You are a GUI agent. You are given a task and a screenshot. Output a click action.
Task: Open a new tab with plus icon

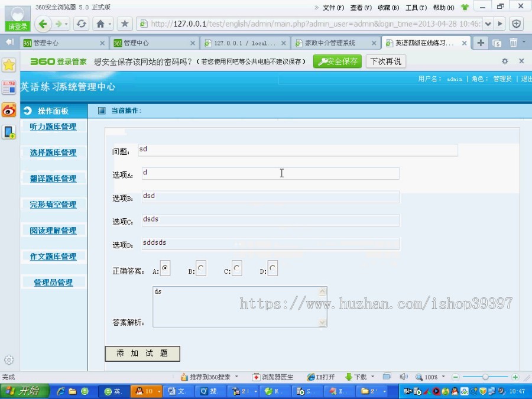[x=481, y=43]
